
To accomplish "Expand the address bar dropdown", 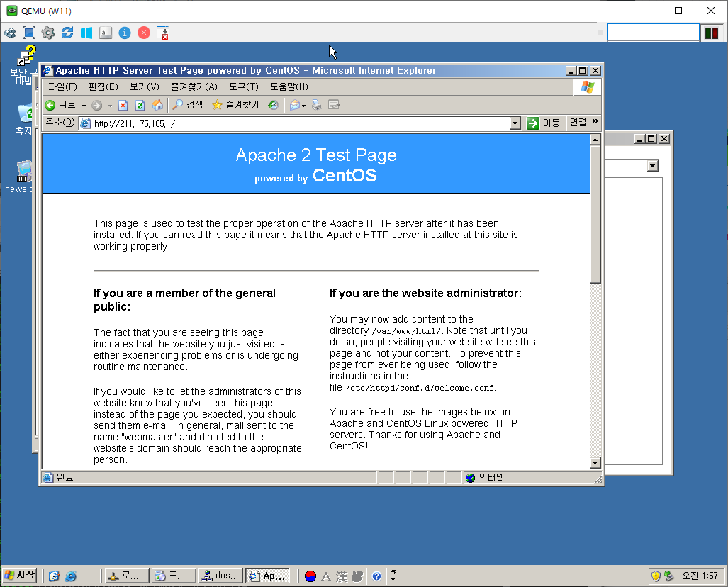I will click(515, 123).
